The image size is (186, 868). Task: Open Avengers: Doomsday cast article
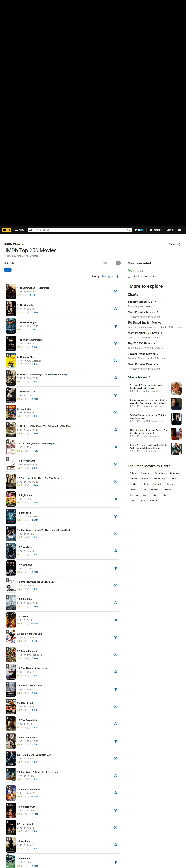(155, 419)
